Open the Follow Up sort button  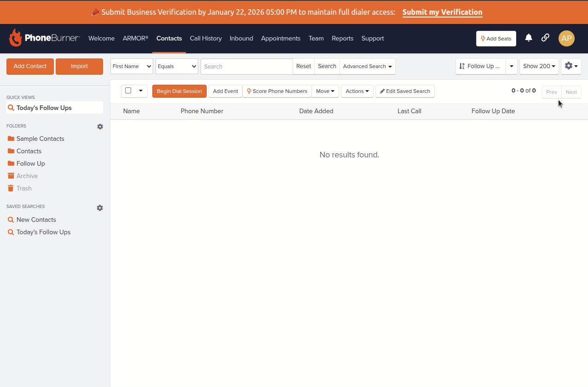[x=481, y=66]
